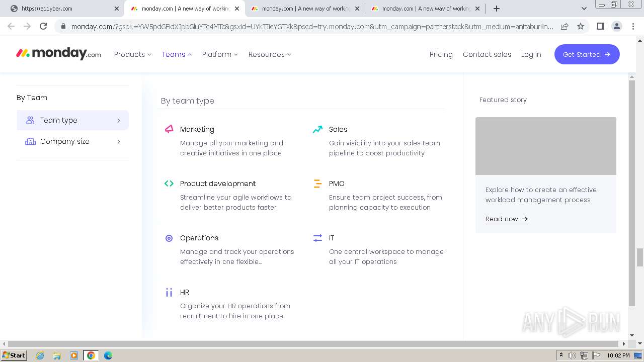Click the Chrome icon in the taskbar

tap(91, 355)
